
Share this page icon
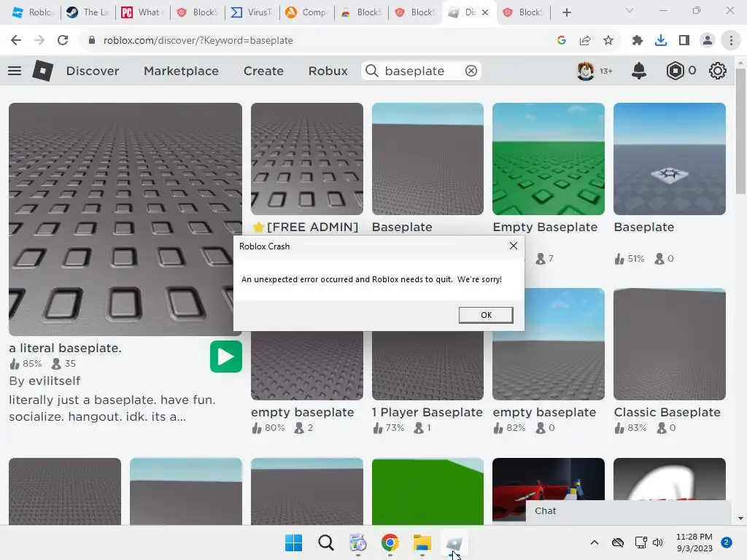pos(585,41)
